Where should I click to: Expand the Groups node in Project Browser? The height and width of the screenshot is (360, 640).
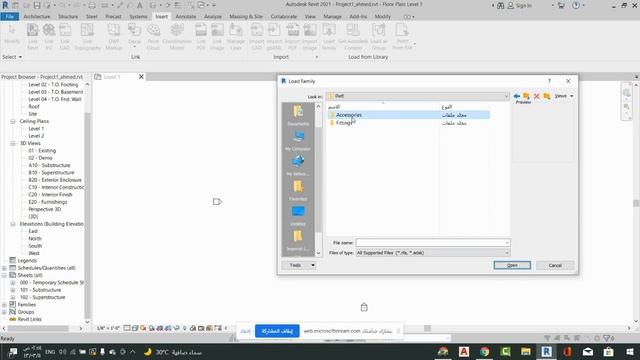(x=4, y=312)
